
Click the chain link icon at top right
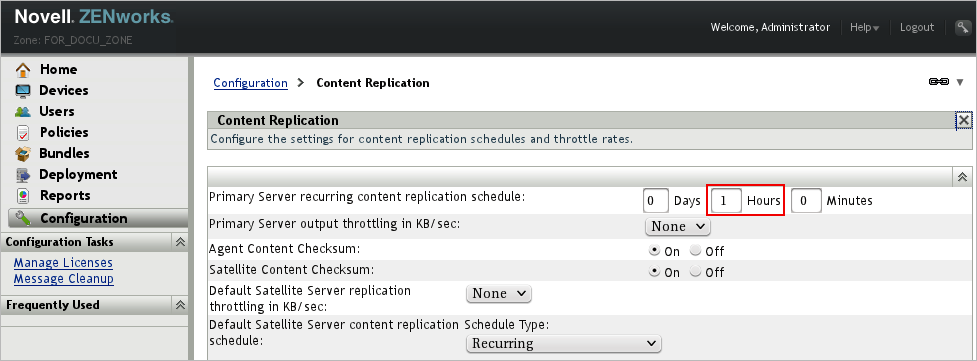[938, 82]
